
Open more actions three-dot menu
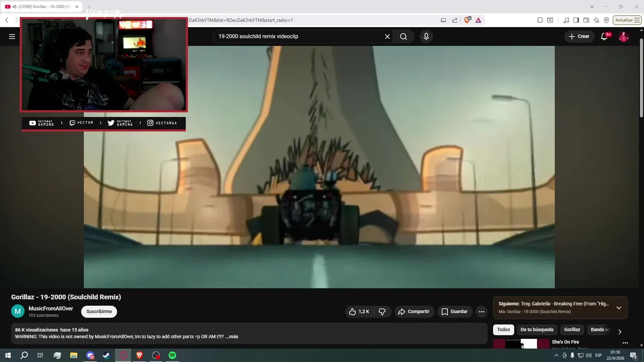point(481,312)
